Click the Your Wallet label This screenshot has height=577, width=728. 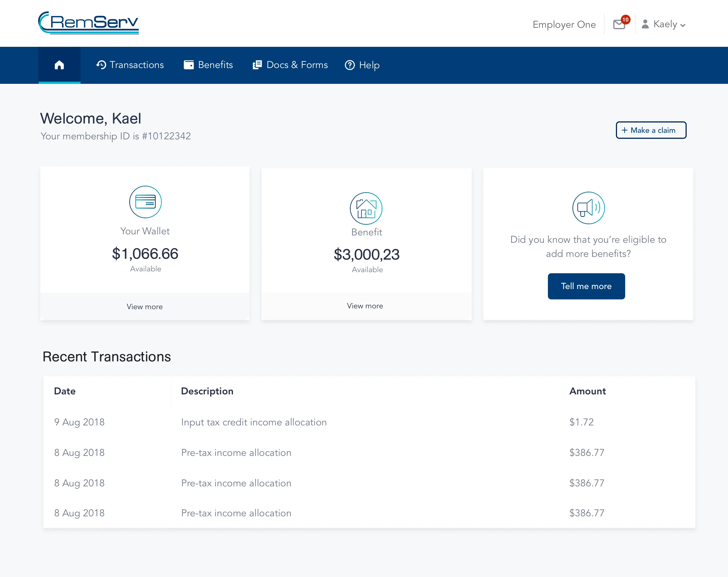[x=145, y=231]
